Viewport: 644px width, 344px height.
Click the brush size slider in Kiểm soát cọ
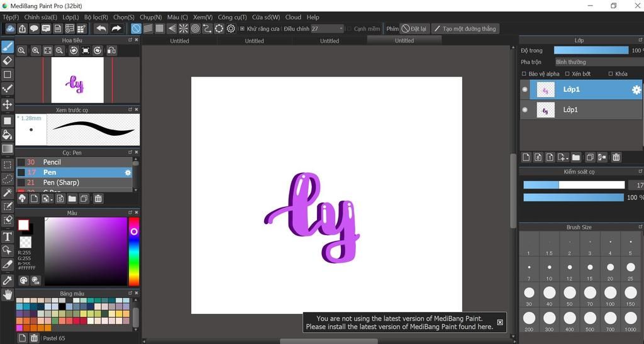tap(574, 185)
